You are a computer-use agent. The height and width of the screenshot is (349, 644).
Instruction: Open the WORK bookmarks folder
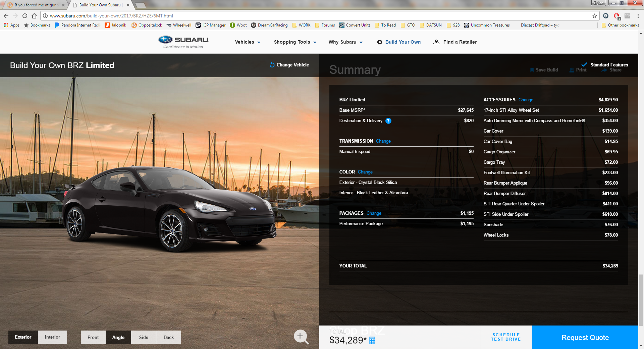(301, 25)
